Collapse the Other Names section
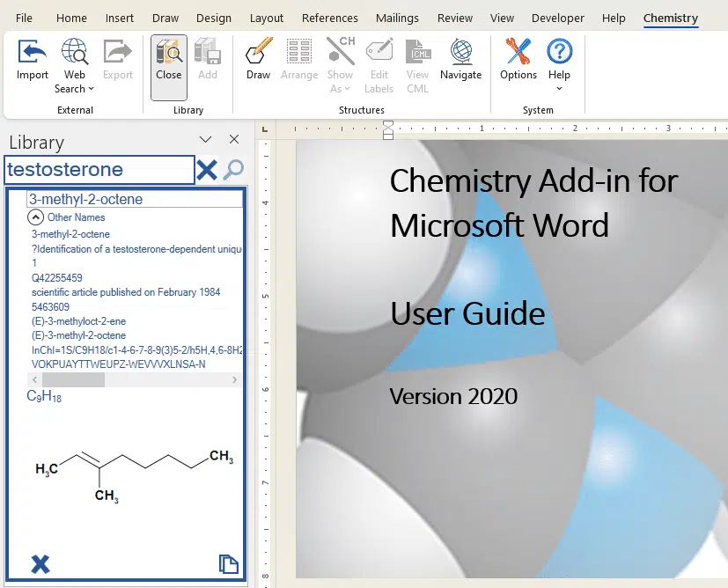Viewport: 728px width, 588px height. coord(35,217)
